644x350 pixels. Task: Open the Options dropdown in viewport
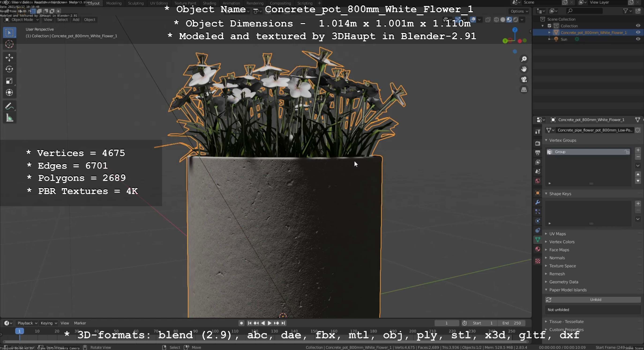519,11
